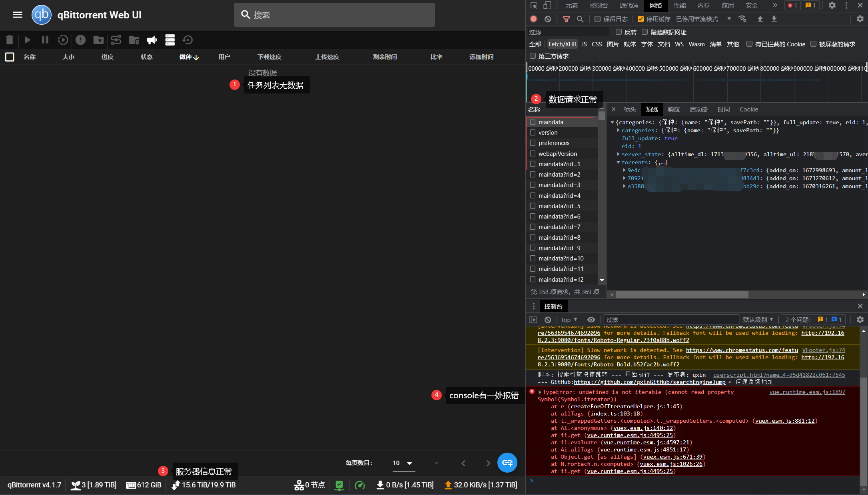868x495 pixels.
Task: Open the 响应 request detail tab
Action: pyautogui.click(x=674, y=109)
